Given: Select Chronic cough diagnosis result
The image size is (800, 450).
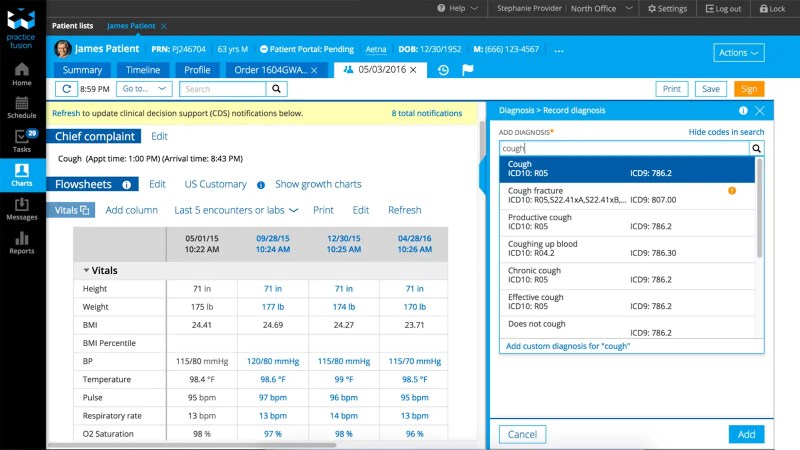Looking at the screenshot, I should (x=627, y=275).
